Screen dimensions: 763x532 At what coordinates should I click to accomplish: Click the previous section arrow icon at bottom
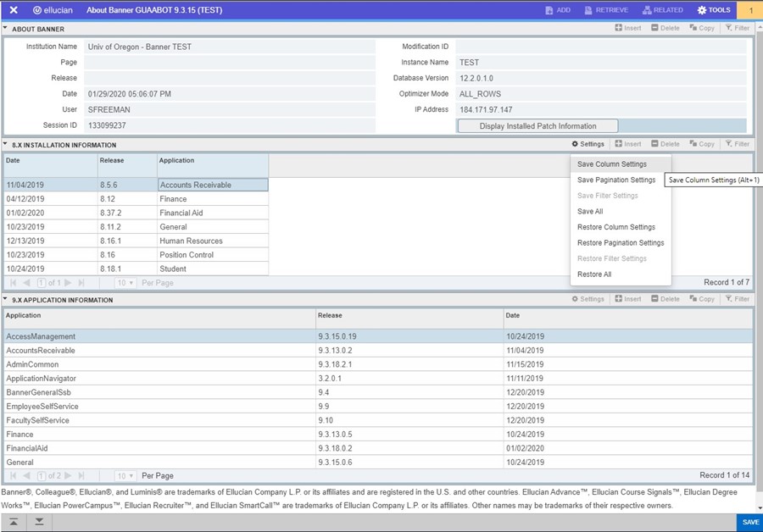14,523
